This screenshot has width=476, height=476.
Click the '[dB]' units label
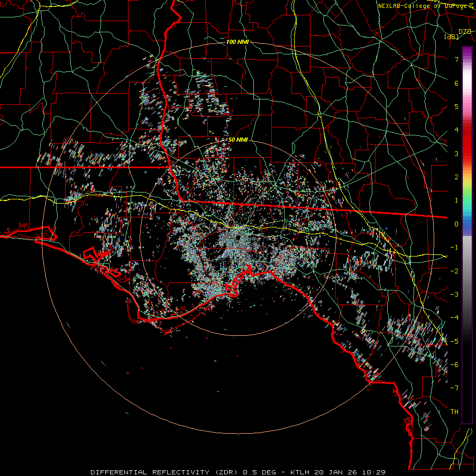point(452,36)
